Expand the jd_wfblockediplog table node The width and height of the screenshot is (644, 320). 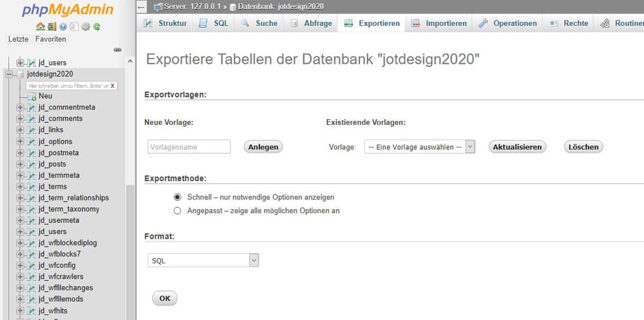pos(20,243)
